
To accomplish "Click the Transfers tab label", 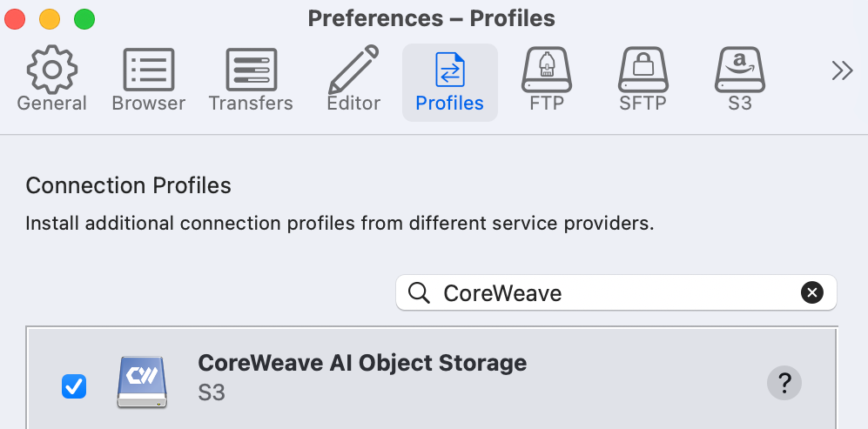I will 251,104.
